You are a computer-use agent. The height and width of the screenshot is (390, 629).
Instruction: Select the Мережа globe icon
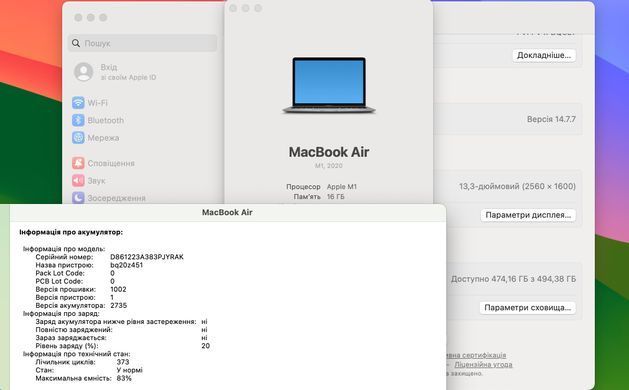(78, 138)
